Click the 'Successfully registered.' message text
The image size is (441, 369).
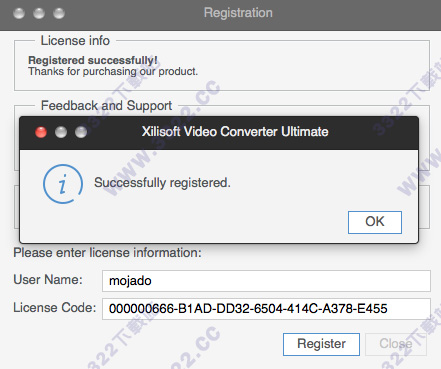162,183
